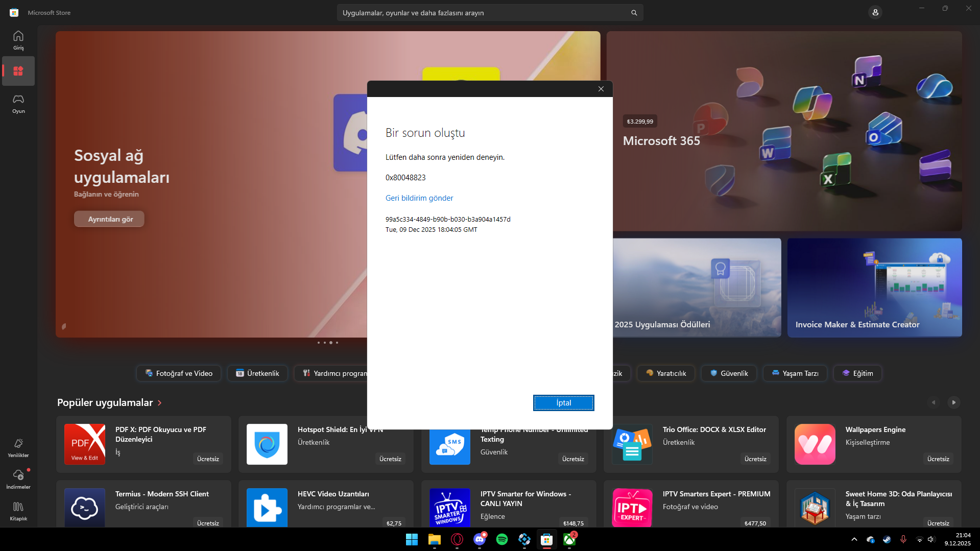980x551 pixels.
Task: Select the Fotoğraf ve Video category
Action: [x=179, y=373]
